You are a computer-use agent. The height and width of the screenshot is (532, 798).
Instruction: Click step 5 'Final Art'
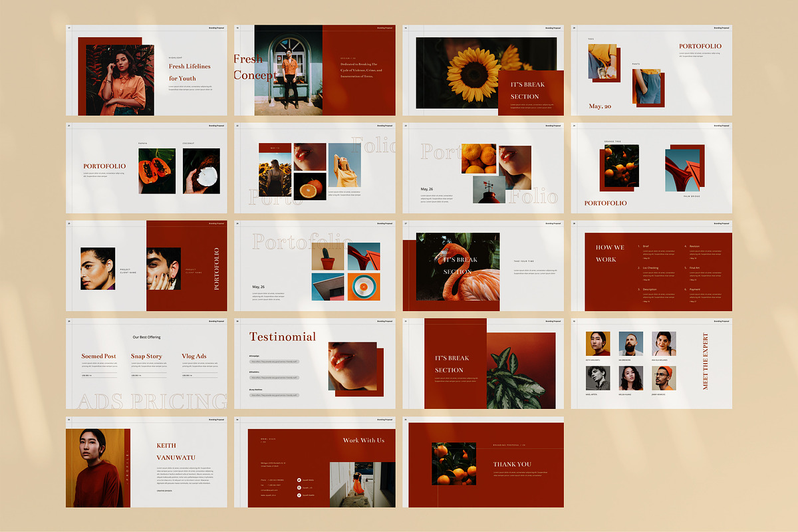pyautogui.click(x=693, y=268)
